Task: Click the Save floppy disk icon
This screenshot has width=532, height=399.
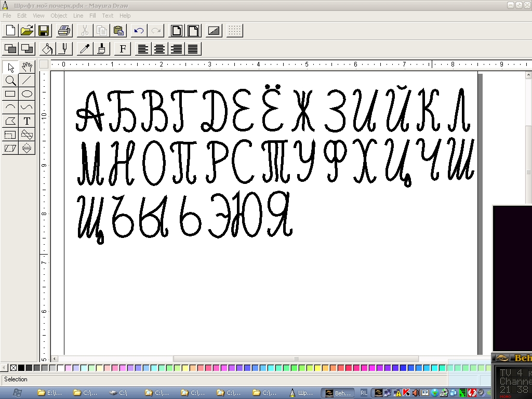Action: 44,30
